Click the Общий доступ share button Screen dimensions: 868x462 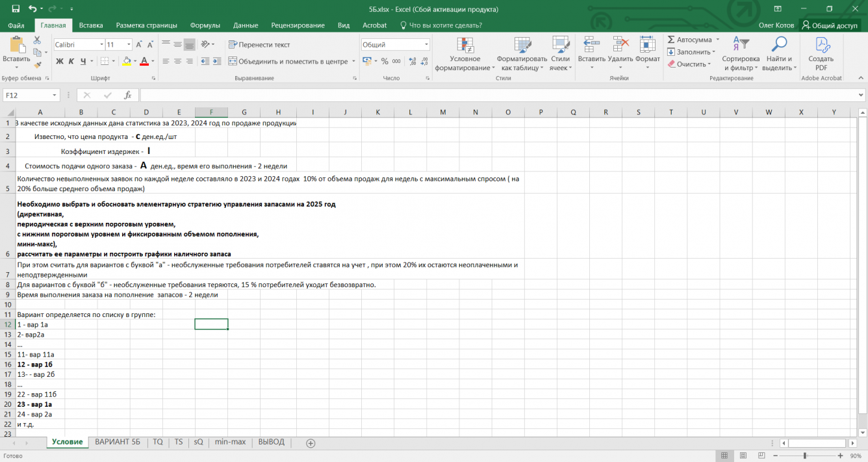[830, 25]
